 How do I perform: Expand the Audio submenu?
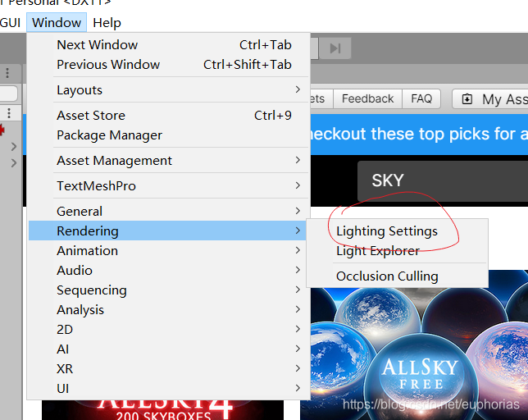tap(169, 270)
